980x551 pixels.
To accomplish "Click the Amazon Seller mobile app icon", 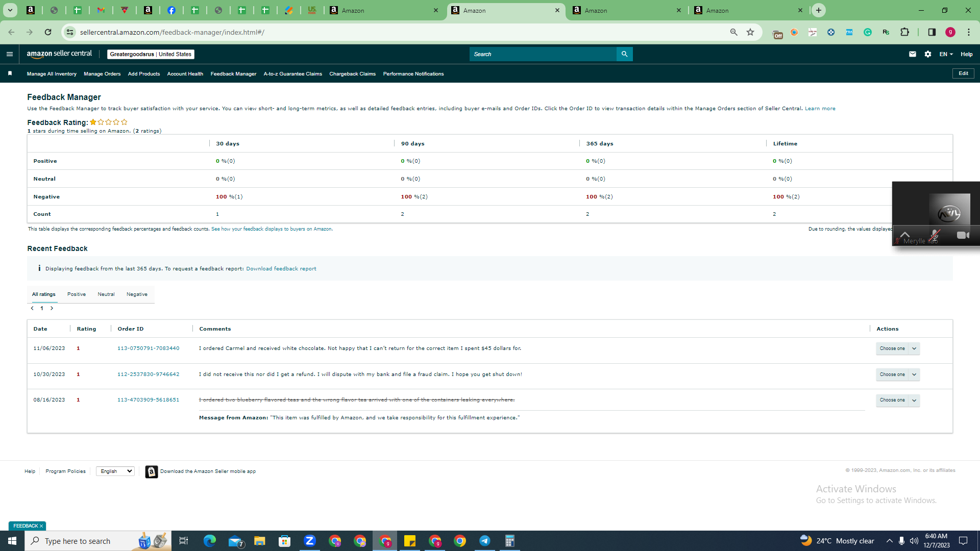I will point(151,471).
